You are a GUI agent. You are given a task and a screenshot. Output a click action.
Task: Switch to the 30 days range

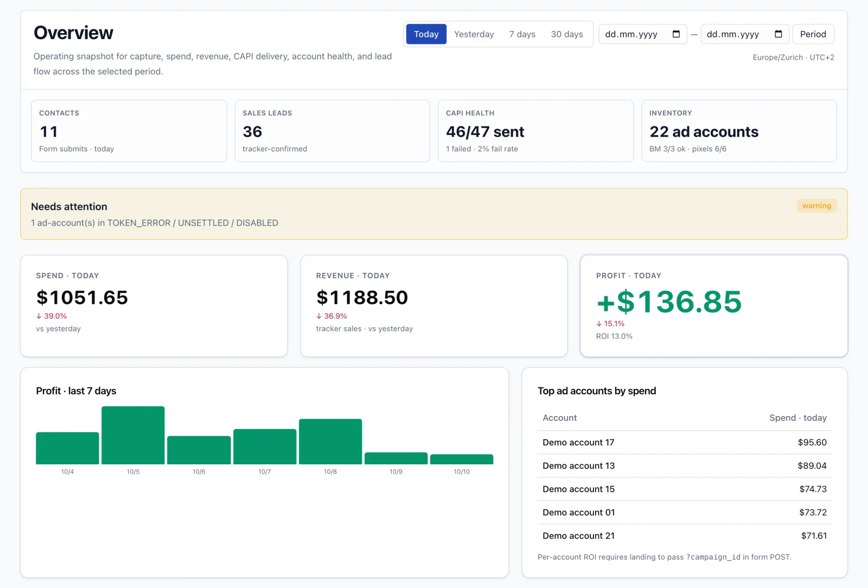point(567,34)
